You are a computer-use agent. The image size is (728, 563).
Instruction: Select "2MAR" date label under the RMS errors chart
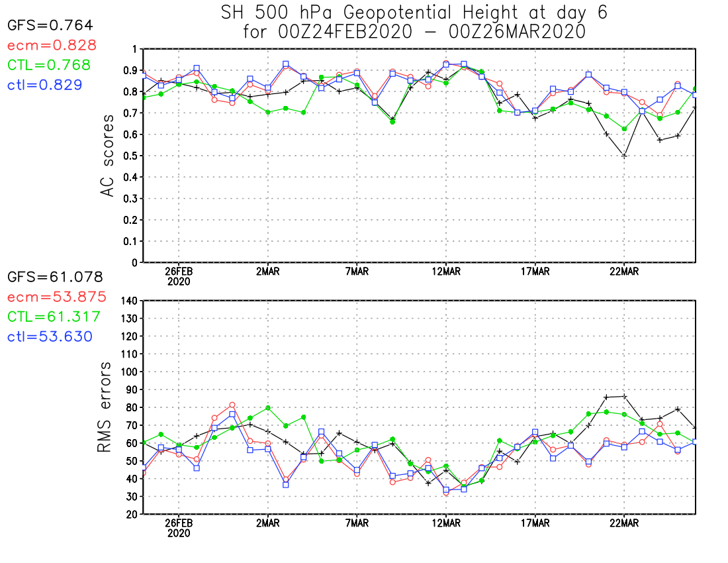click(x=268, y=523)
